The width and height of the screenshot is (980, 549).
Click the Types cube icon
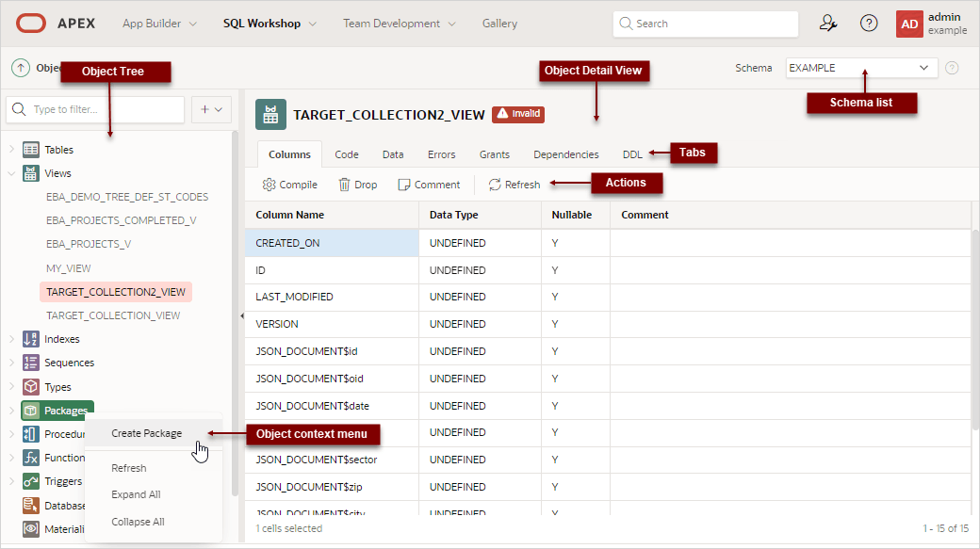(x=30, y=387)
